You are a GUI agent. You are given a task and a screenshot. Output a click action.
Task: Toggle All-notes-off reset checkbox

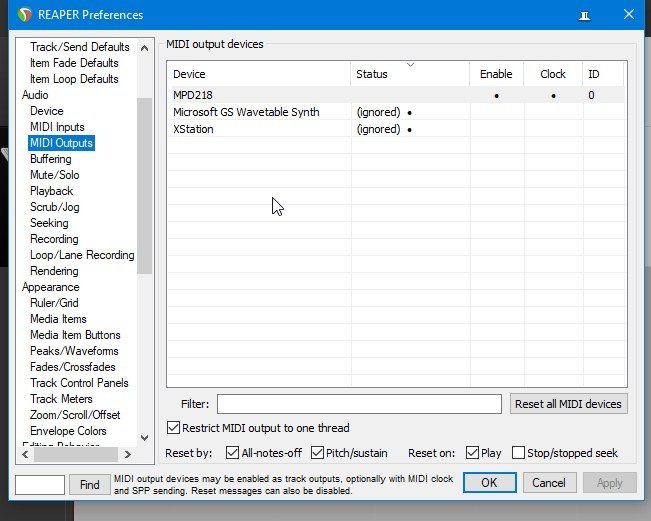click(x=232, y=453)
